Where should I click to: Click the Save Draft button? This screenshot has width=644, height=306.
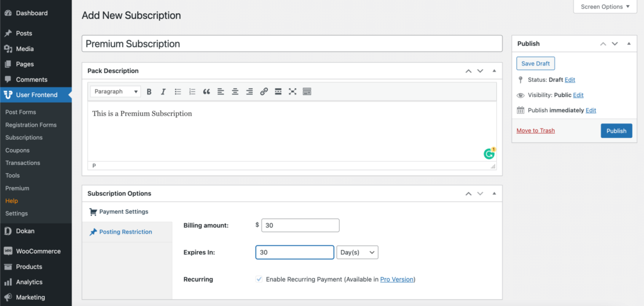(x=536, y=64)
